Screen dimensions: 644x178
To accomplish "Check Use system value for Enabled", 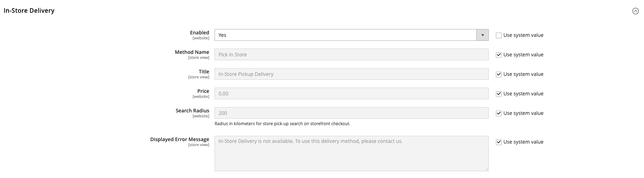I will (499, 35).
